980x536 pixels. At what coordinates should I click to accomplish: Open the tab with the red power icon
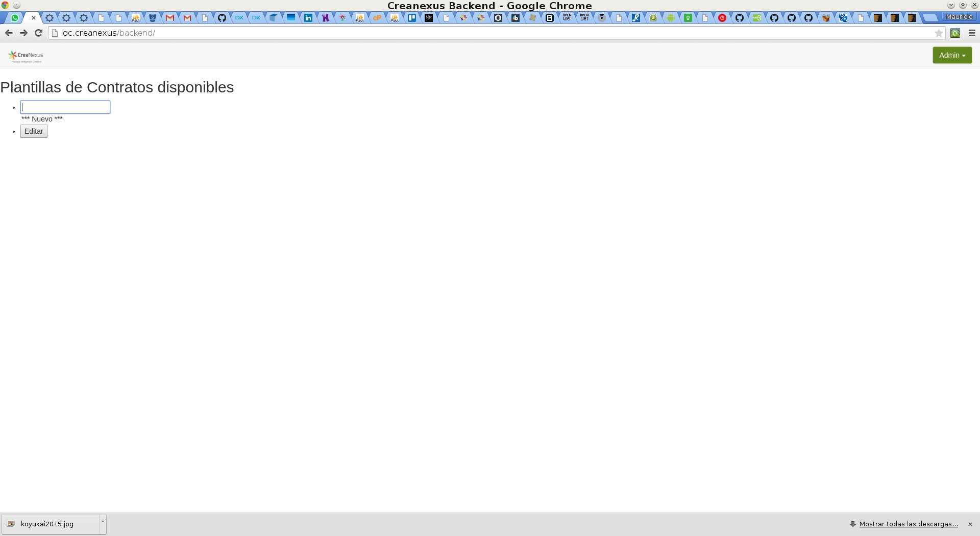coord(722,18)
